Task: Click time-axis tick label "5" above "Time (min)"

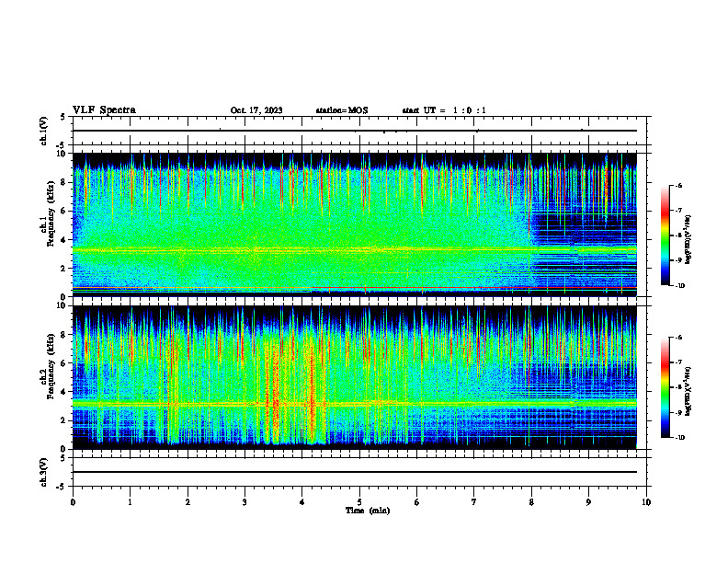Action: [359, 502]
